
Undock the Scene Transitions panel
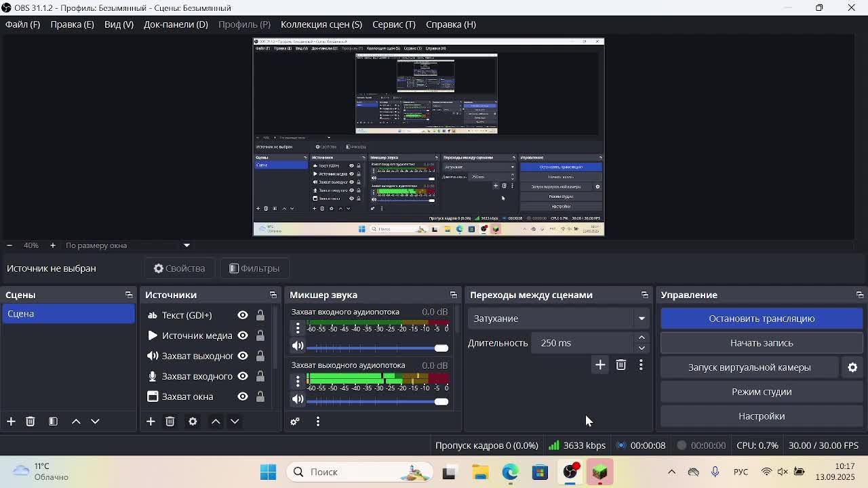tap(645, 295)
